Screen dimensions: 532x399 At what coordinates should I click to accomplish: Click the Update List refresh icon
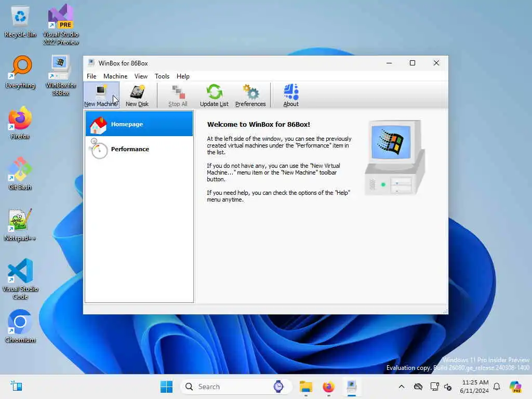(x=214, y=91)
